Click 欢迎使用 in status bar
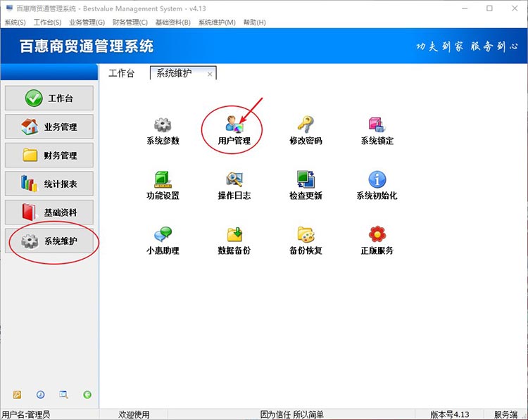This screenshot has width=528, height=420. coord(134,414)
